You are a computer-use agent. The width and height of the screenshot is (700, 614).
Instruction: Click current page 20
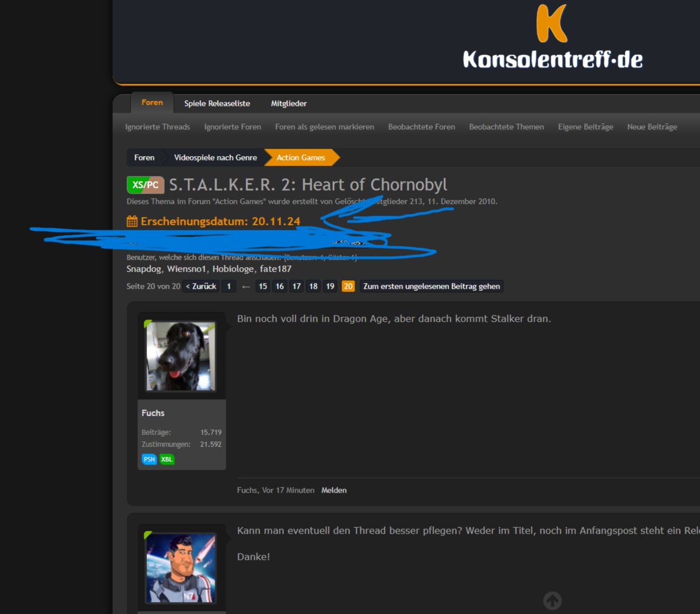(348, 286)
